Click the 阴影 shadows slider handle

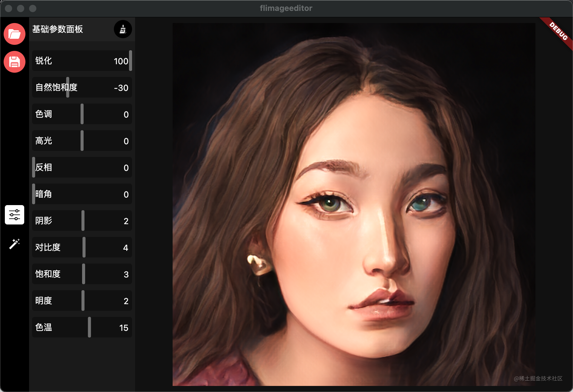click(x=83, y=221)
